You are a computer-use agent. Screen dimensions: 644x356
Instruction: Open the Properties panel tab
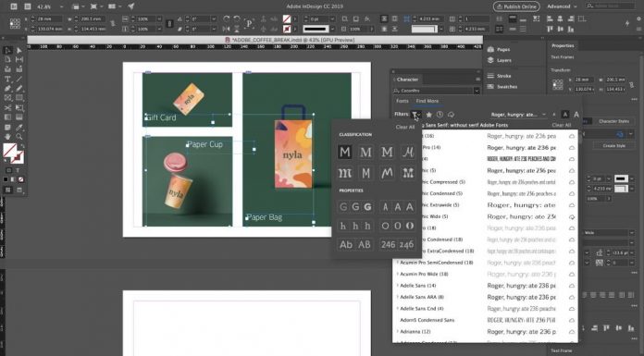pyautogui.click(x=563, y=45)
